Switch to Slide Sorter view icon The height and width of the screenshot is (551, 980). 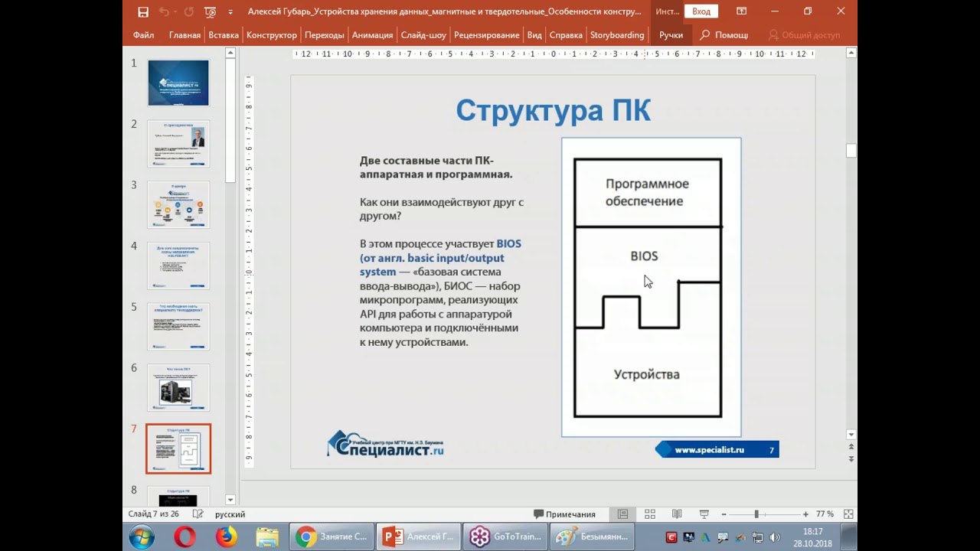650,514
